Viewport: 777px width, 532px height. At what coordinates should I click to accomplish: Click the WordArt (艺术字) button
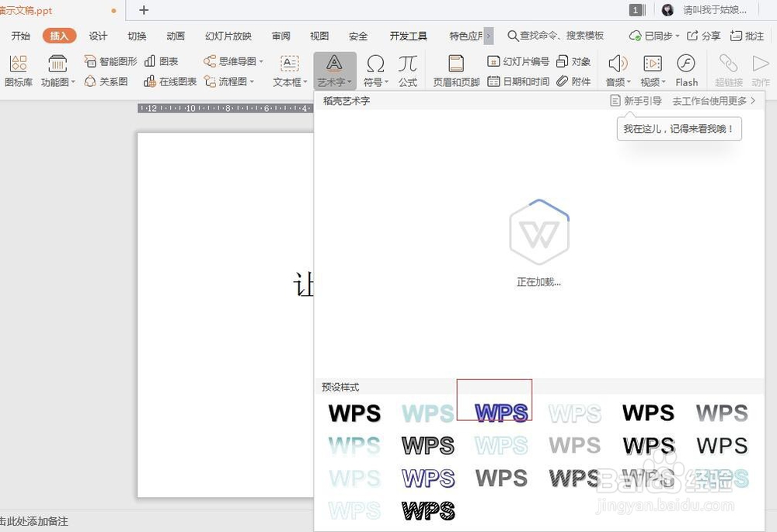tap(334, 71)
